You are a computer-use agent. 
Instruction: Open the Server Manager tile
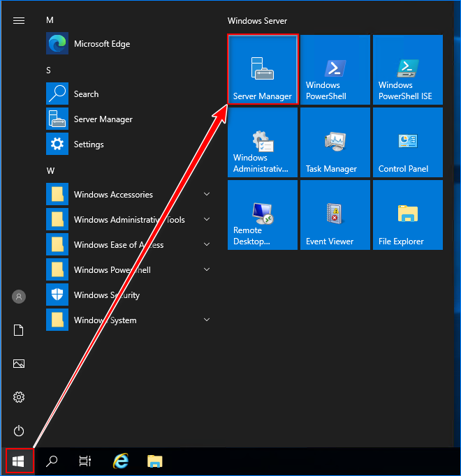pyautogui.click(x=263, y=70)
